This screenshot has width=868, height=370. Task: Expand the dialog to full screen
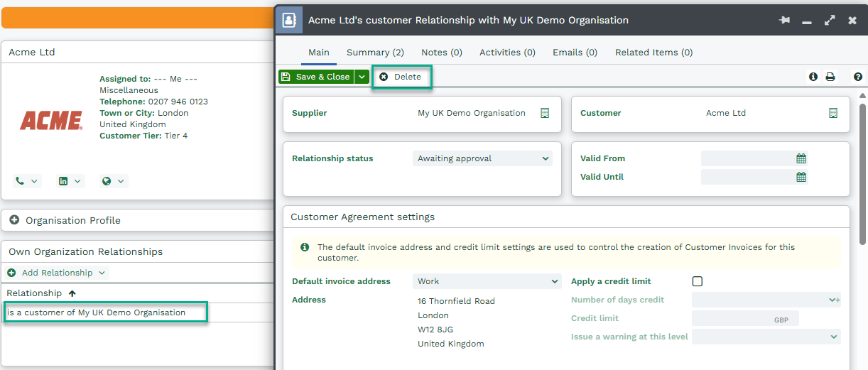point(830,21)
